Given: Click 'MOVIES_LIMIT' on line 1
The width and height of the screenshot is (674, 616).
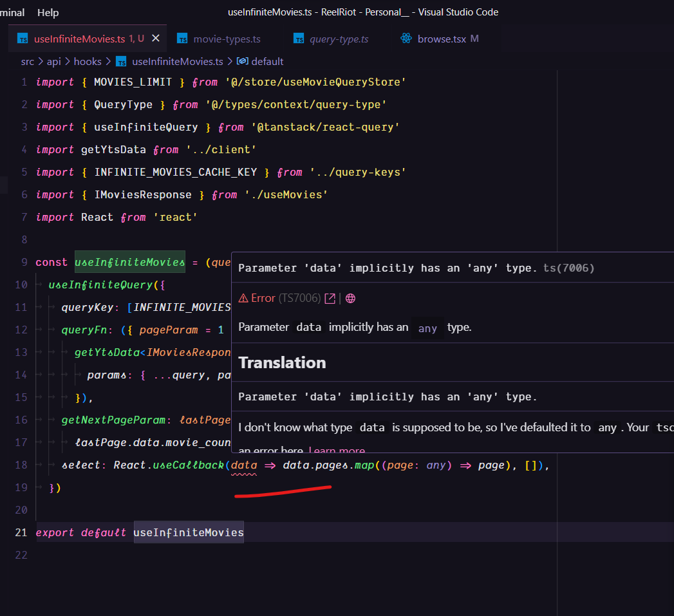Looking at the screenshot, I should click(133, 82).
